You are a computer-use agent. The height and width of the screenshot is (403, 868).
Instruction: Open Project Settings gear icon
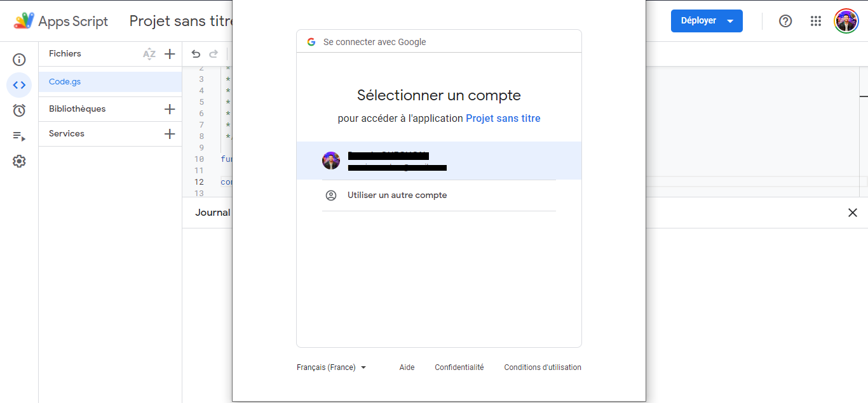(19, 161)
